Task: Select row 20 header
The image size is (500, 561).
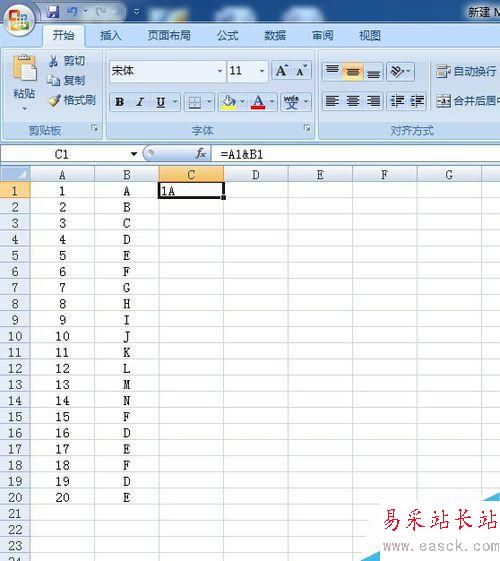Action: pos(15,497)
